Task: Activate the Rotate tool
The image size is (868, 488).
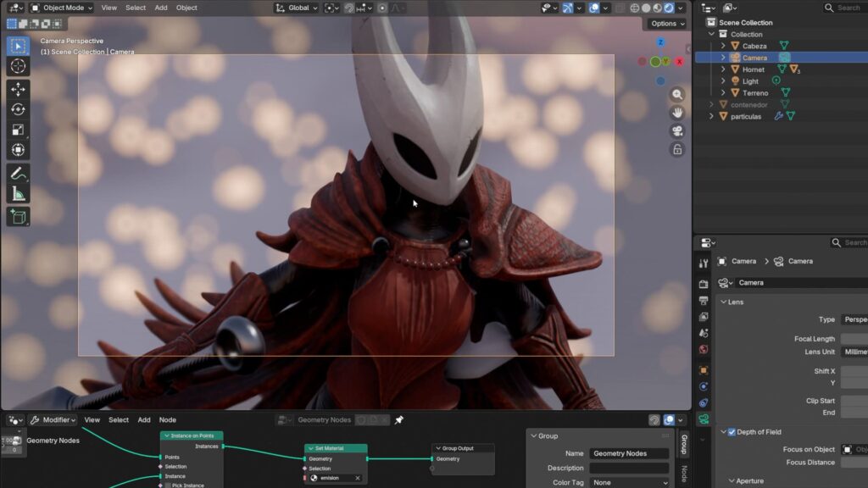Action: click(18, 109)
